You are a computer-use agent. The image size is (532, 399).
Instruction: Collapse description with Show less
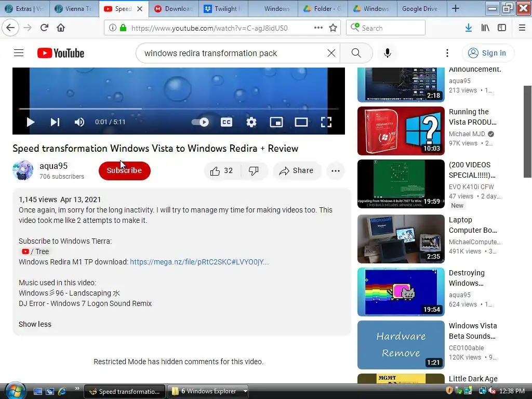[35, 324]
